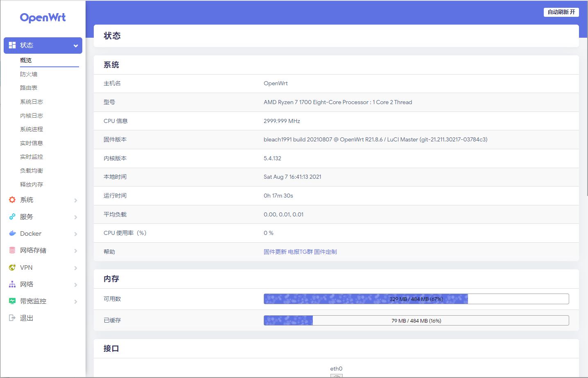
Task: Open the 实时信息 page
Action: point(32,143)
